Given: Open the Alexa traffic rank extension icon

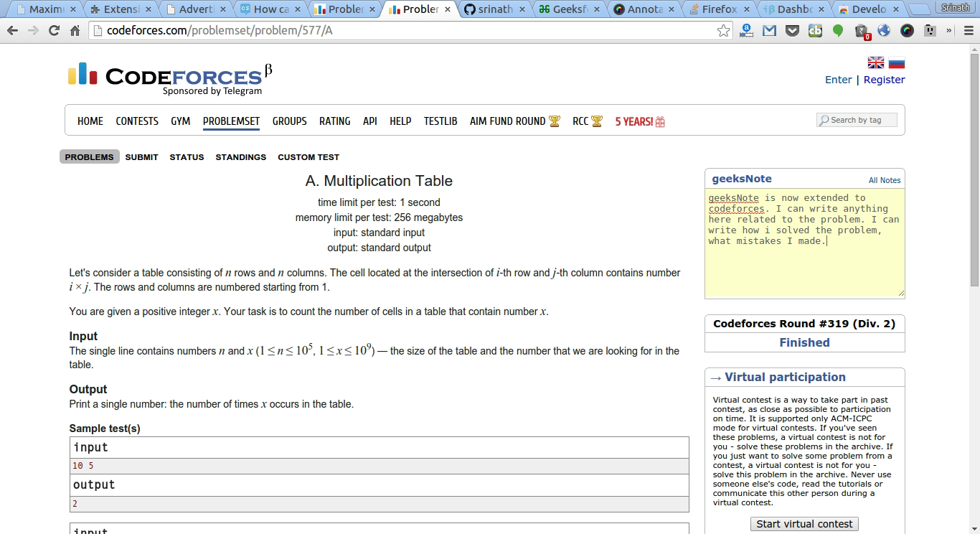Looking at the screenshot, I should (746, 31).
